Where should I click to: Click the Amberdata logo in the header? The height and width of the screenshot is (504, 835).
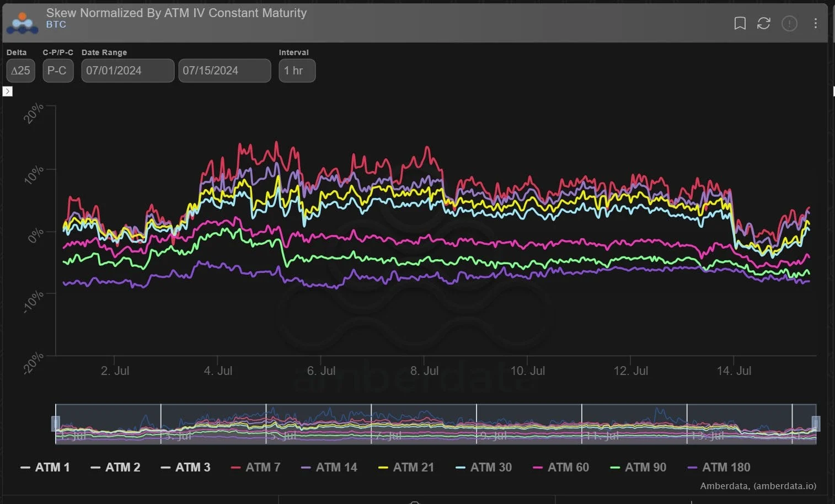point(23,23)
